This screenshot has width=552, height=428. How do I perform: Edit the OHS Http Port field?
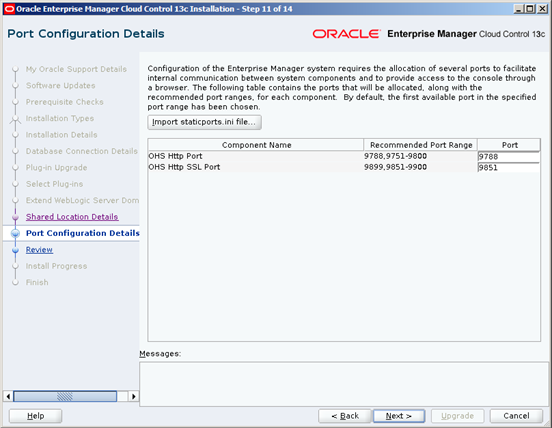click(x=508, y=157)
